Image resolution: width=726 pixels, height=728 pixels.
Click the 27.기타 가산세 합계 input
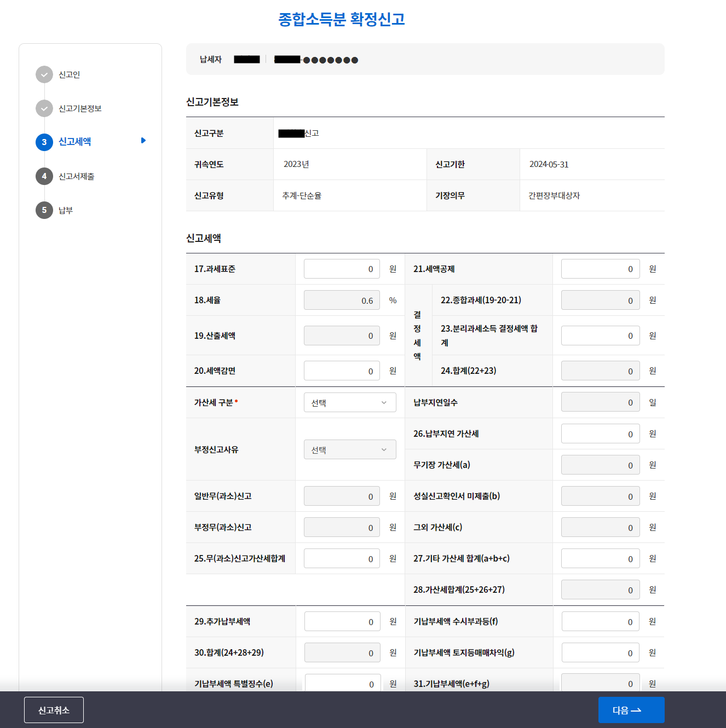tap(601, 558)
